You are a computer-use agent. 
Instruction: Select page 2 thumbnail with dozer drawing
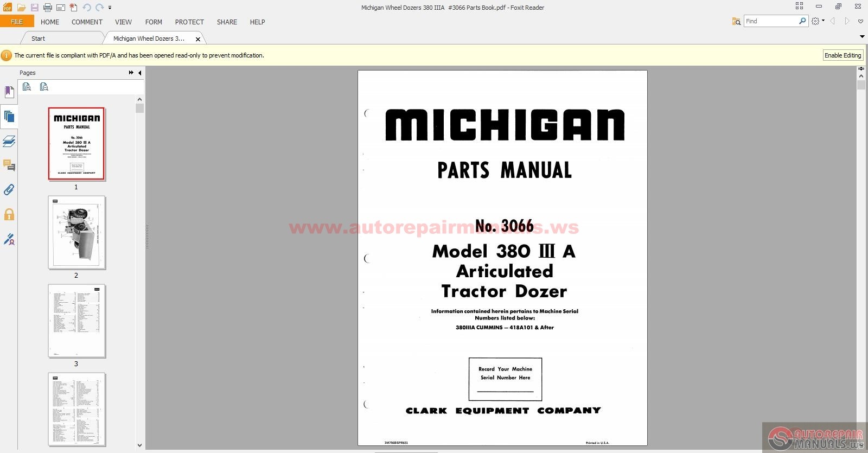76,233
